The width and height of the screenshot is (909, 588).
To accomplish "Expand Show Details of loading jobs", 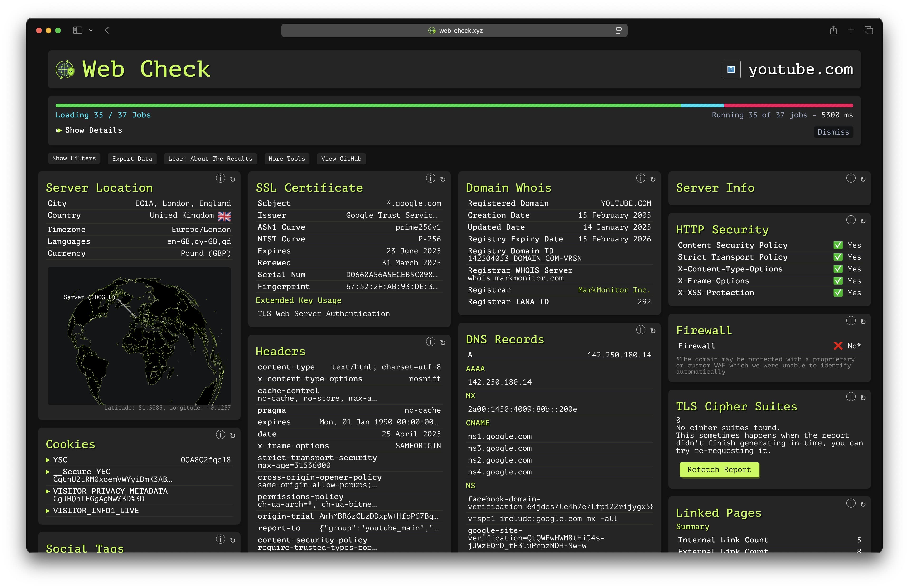I will click(x=89, y=130).
